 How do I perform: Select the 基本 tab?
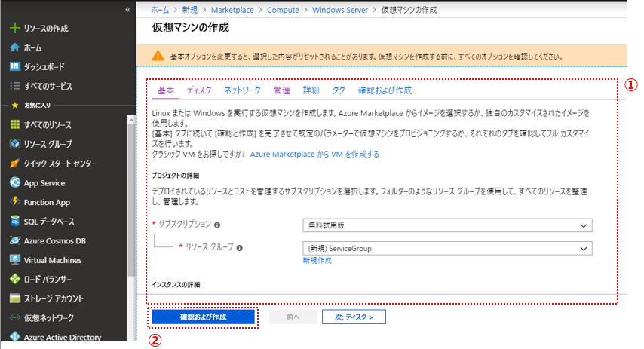(x=166, y=90)
